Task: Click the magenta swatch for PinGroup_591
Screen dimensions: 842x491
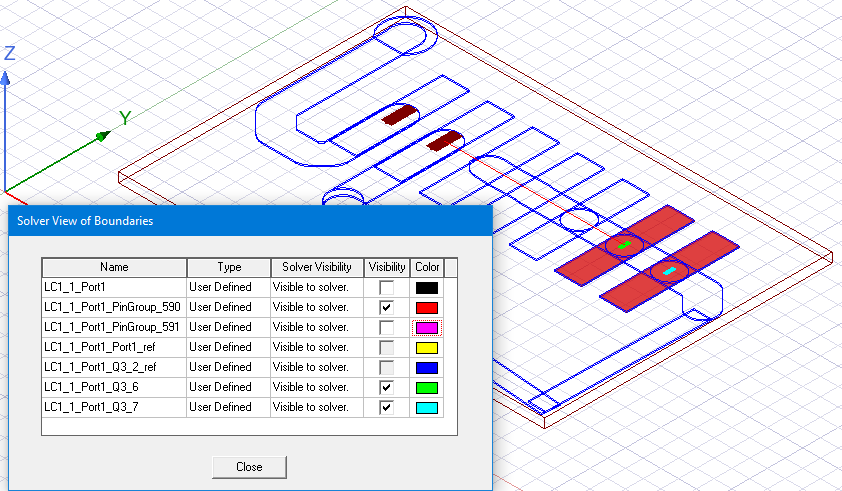Action: tap(426, 327)
